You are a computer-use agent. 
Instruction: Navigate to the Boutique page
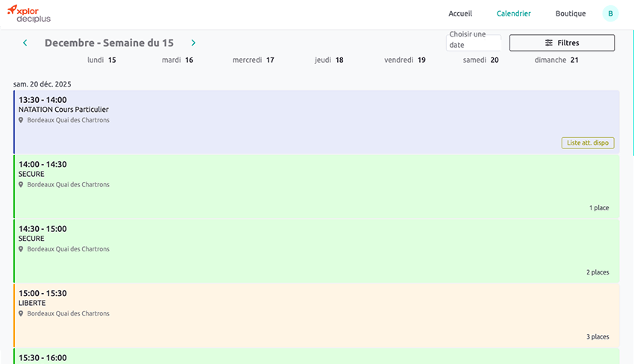(571, 13)
